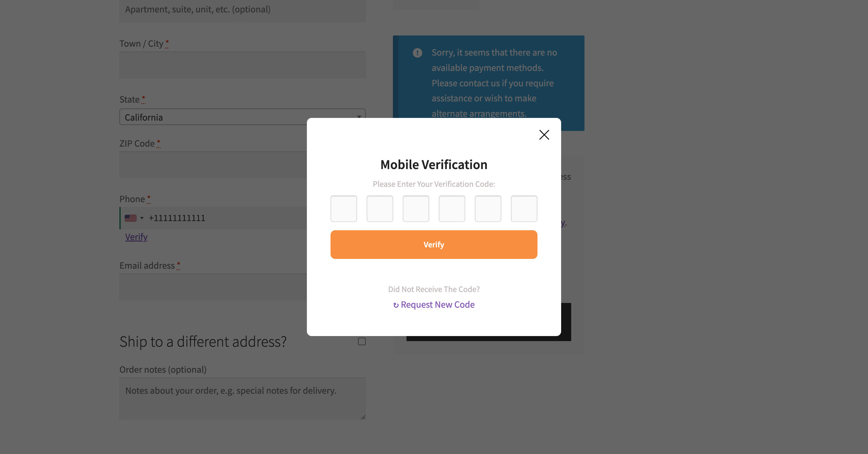
Task: Select the third verification code digit box
Action: (416, 209)
